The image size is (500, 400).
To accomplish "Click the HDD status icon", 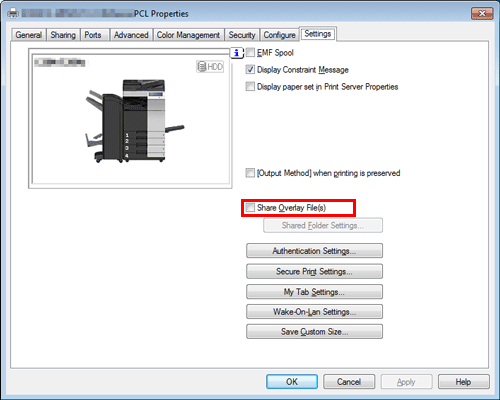I will (x=210, y=67).
